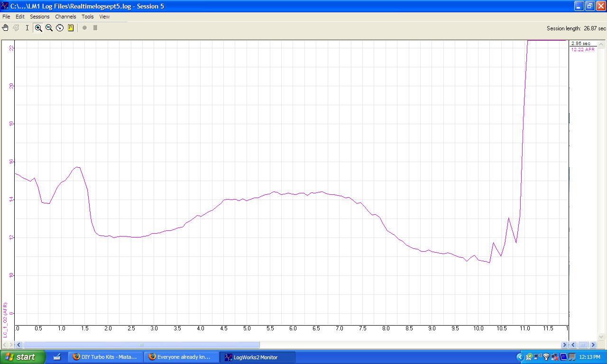Open the gauge dial tool
Image resolution: width=607 pixels, height=364 pixels.
click(60, 28)
